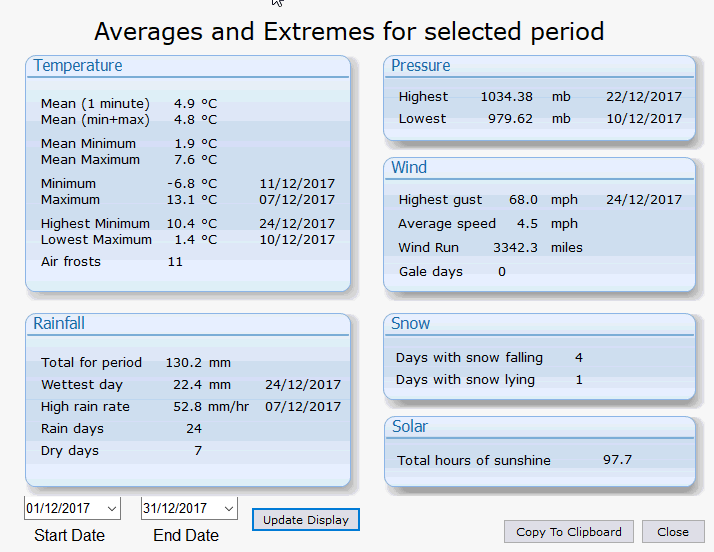Image resolution: width=714 pixels, height=552 pixels.
Task: Select the Wind panel heading
Action: point(409,167)
